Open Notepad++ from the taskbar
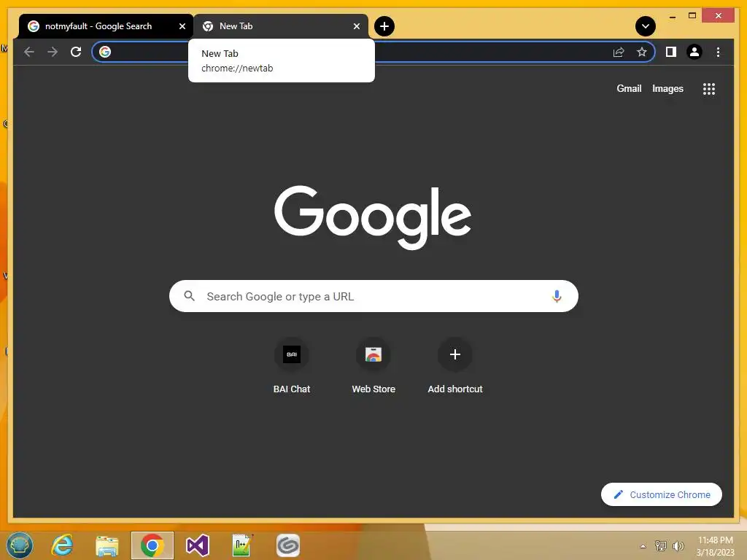 pyautogui.click(x=241, y=545)
